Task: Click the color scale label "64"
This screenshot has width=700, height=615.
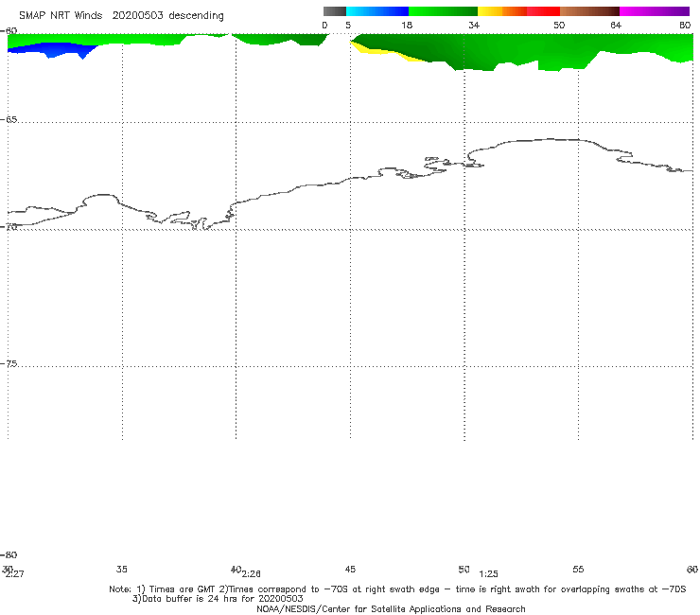Action: click(616, 26)
